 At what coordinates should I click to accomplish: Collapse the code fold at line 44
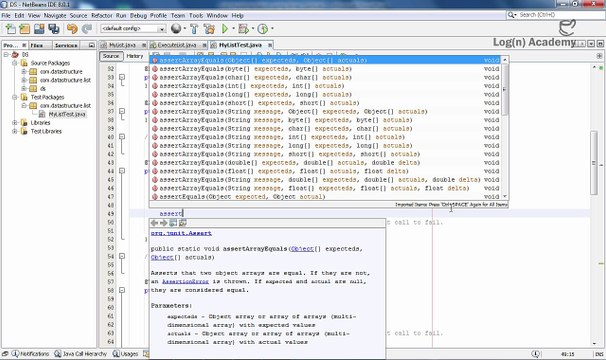click(122, 171)
